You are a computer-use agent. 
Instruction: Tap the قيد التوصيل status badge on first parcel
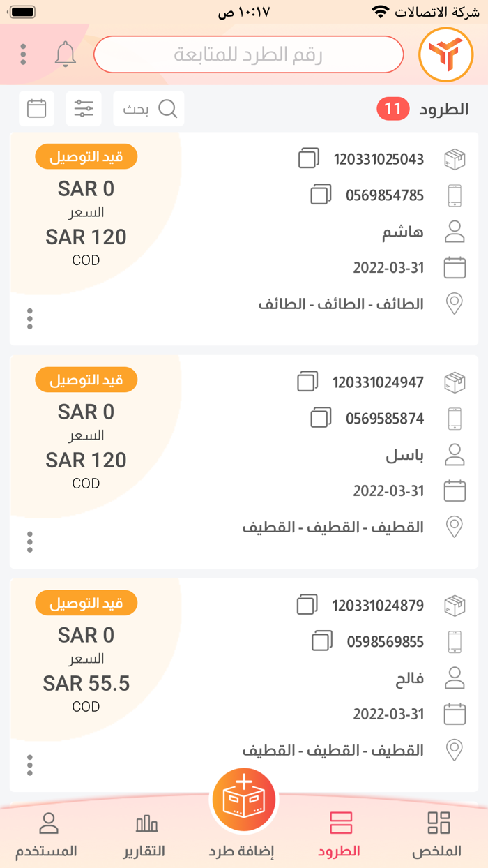point(86,156)
